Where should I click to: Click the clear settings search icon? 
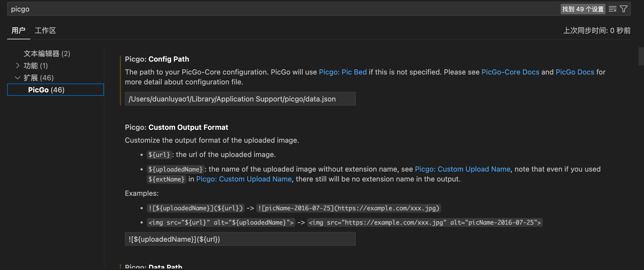(x=612, y=9)
